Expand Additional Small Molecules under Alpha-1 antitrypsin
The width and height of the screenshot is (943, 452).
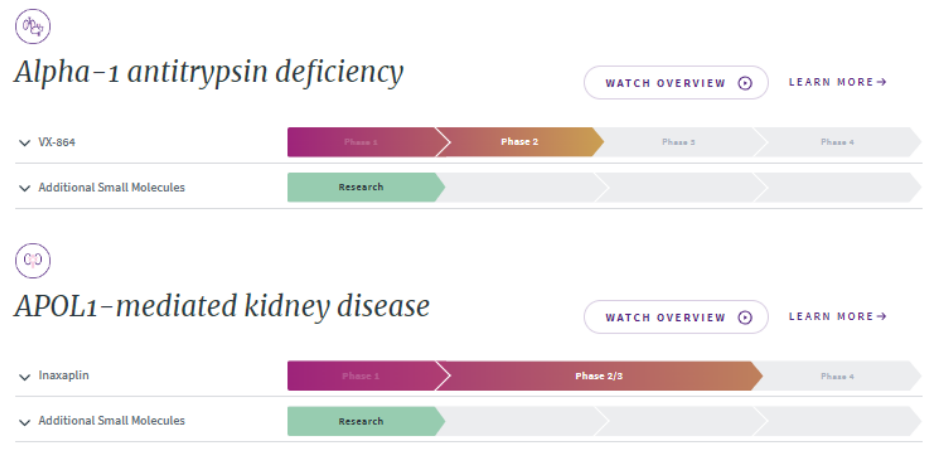(x=24, y=188)
